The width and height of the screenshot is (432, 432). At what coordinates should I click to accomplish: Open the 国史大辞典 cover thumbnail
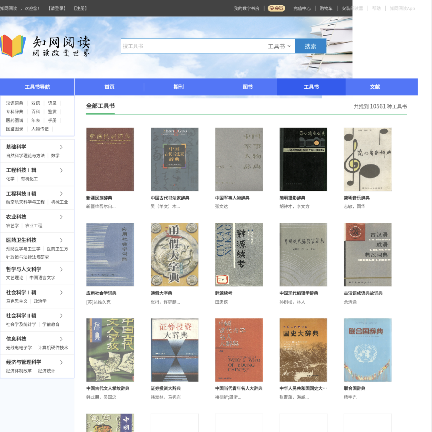(x=303, y=350)
